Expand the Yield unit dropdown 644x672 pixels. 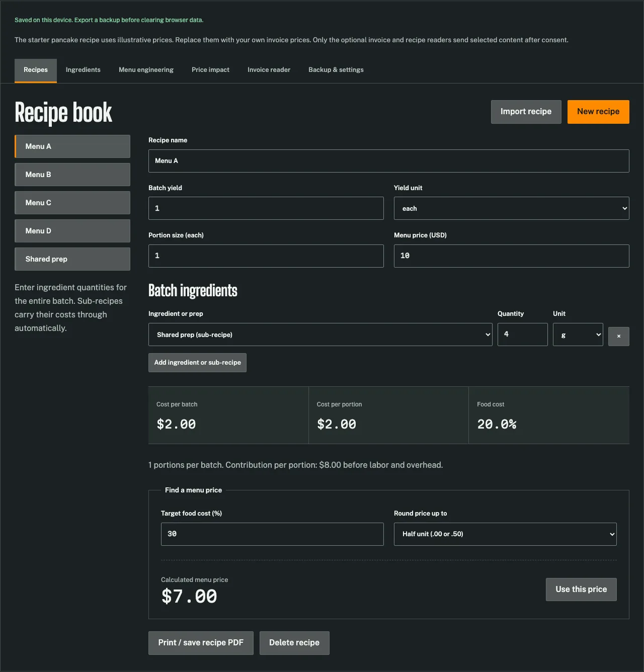511,208
